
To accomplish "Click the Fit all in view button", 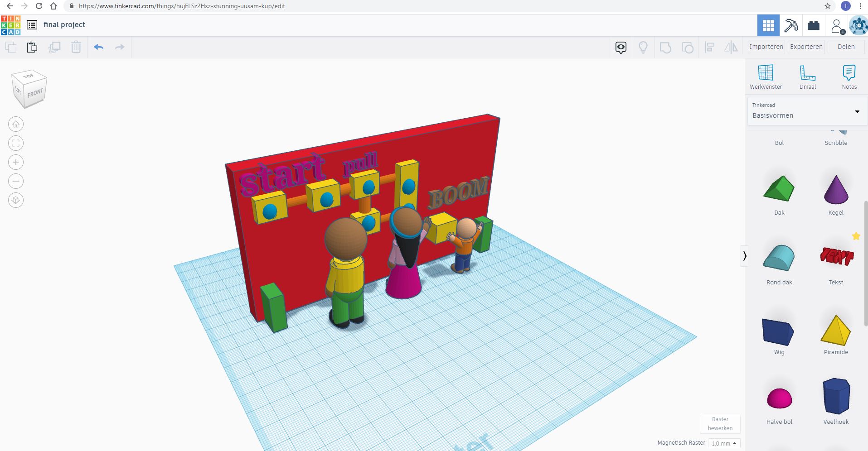I will coord(16,143).
